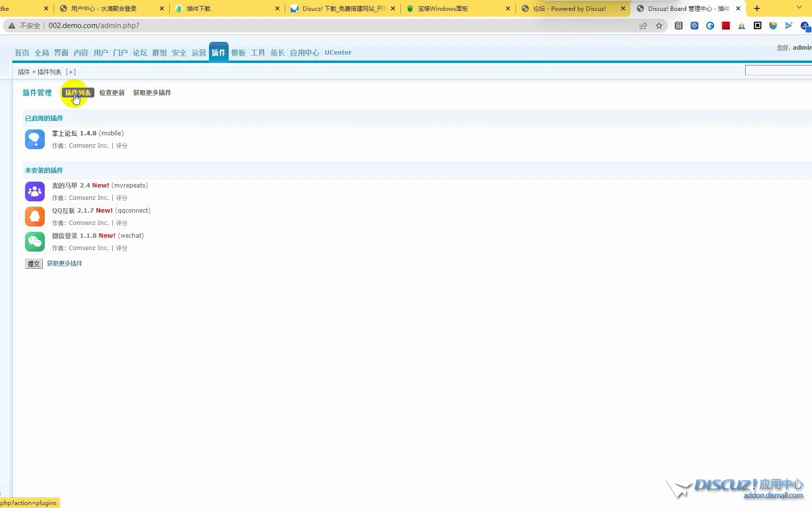812x508 pixels.
Task: Click the 我的马甲 purple plugin icon
Action: pyautogui.click(x=35, y=191)
